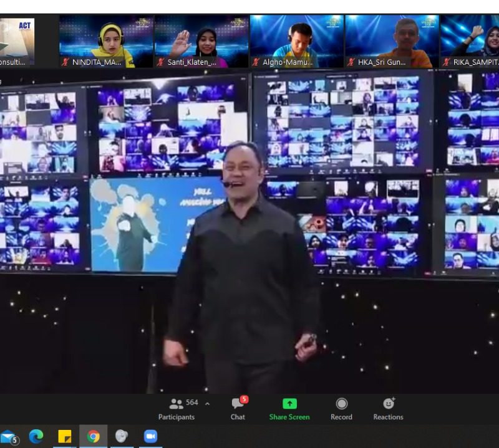Open Sticky Notes from taskbar
This screenshot has width=499, height=448.
point(65,437)
